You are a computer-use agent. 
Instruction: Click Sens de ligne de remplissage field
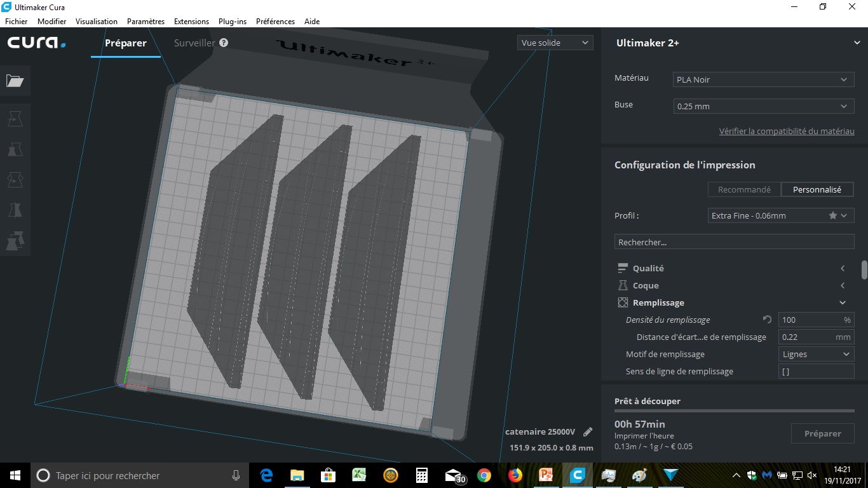[816, 371]
